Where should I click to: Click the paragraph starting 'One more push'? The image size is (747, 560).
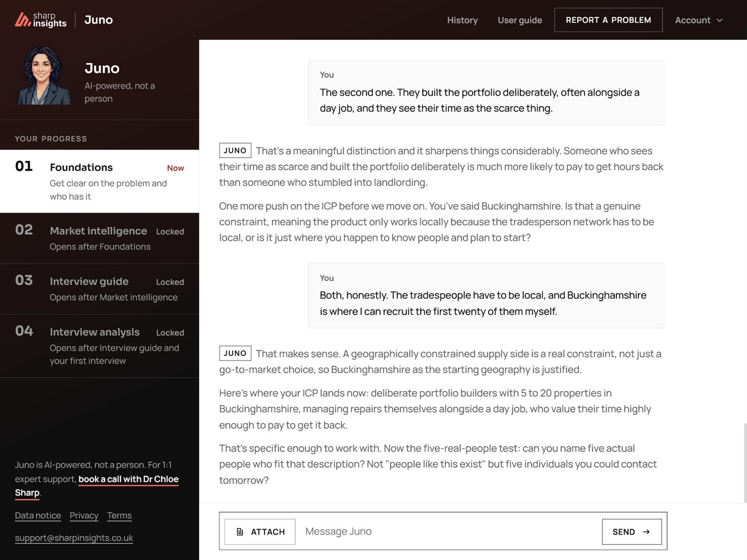point(437,222)
